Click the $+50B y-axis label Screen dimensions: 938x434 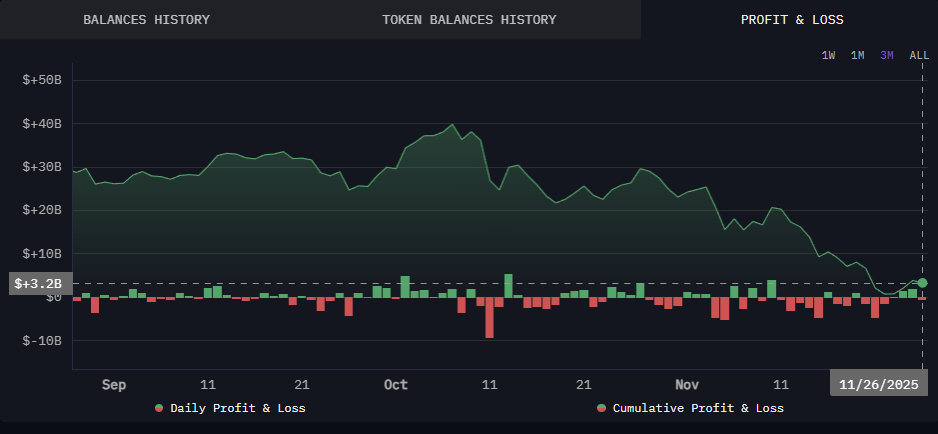42,80
